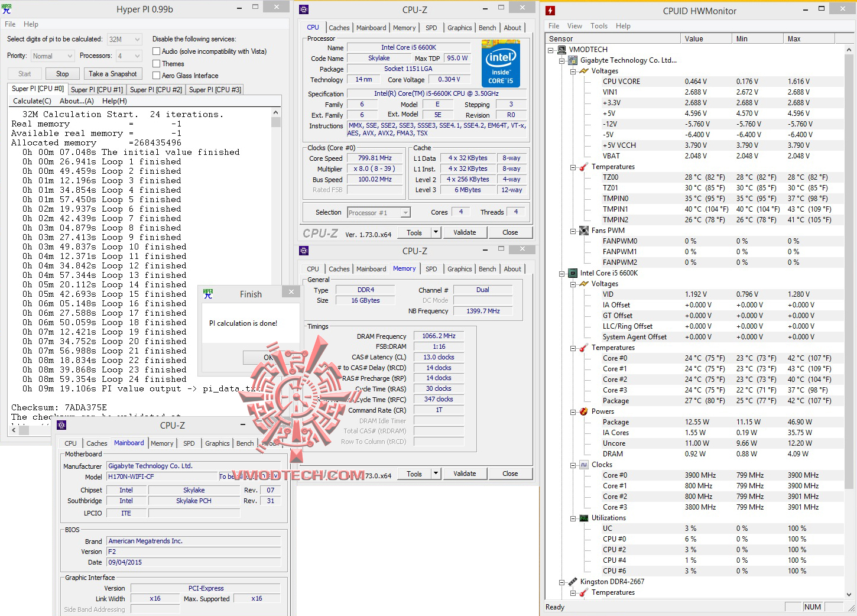
Task: Click the HWMonitor vertical scrollbar down arrow
Action: pos(850,595)
